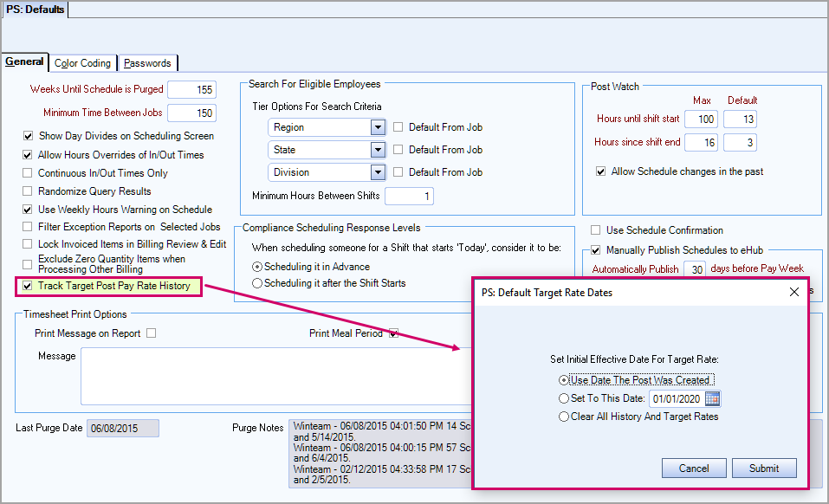Image resolution: width=829 pixels, height=504 pixels.
Task: Enable Use Schedule Confirmation checkbox
Action: [x=595, y=230]
